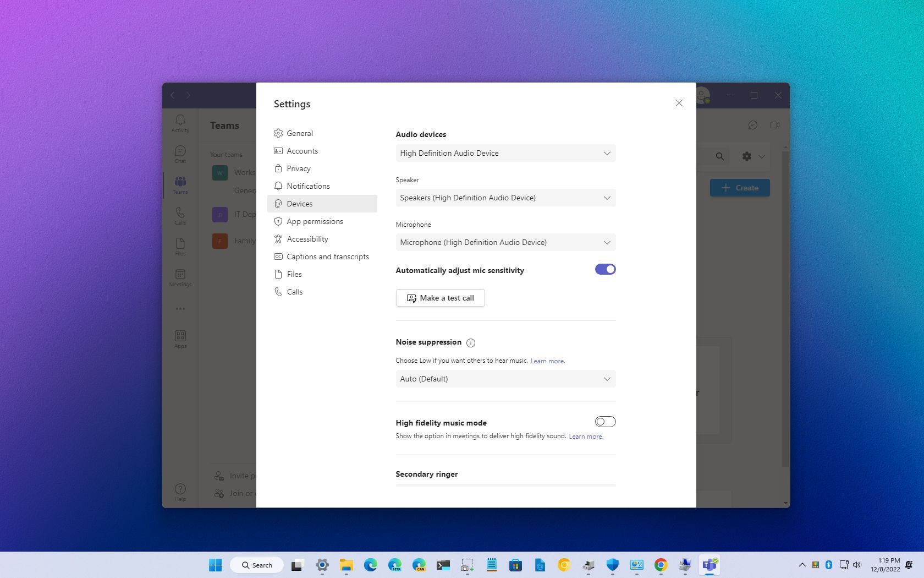Image resolution: width=924 pixels, height=578 pixels.
Task: Click Make a test call
Action: [x=440, y=298]
